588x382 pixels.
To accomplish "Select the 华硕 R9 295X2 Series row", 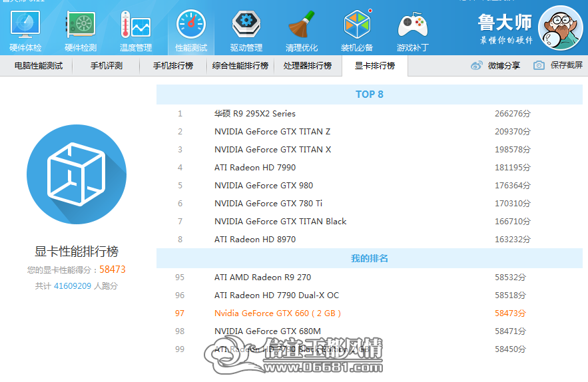I will coord(370,114).
